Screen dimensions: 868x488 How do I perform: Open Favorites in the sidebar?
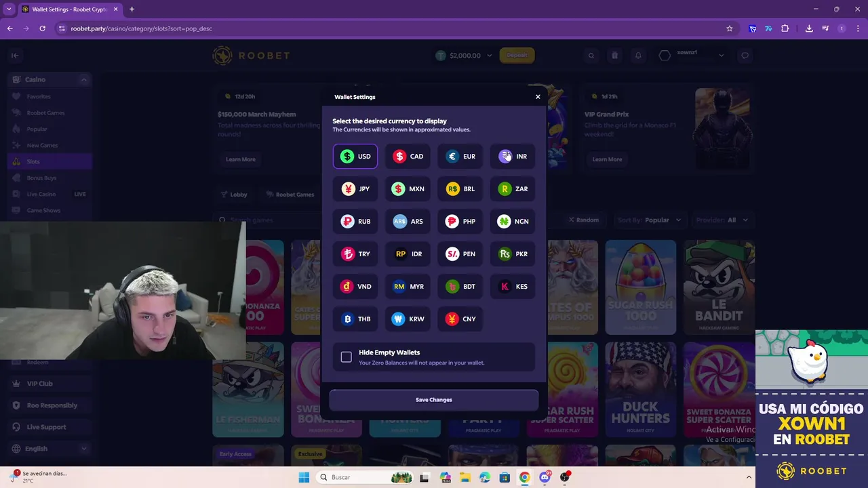click(x=50, y=97)
